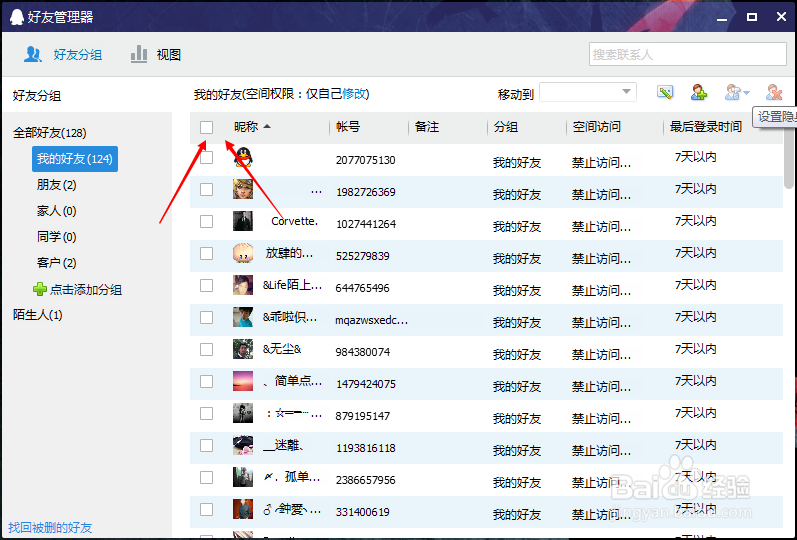Check the box for account 2077075130
The image size is (797, 540).
click(x=206, y=158)
